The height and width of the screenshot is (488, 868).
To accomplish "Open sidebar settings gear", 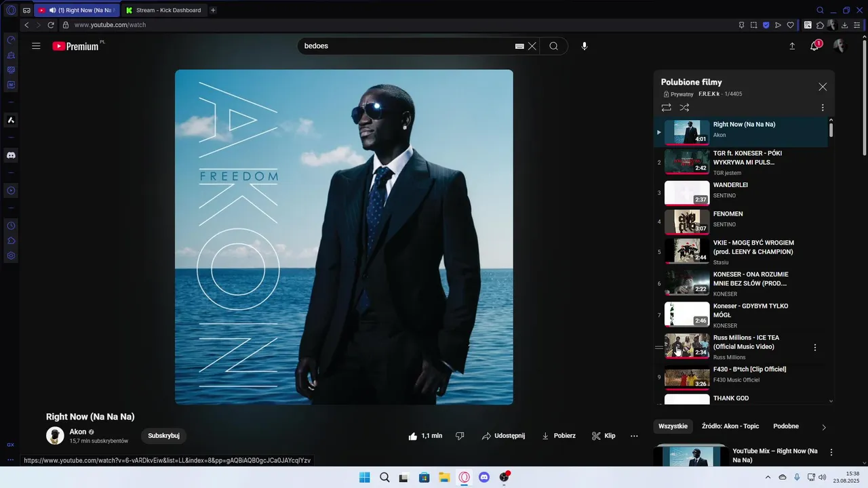I will click(11, 256).
